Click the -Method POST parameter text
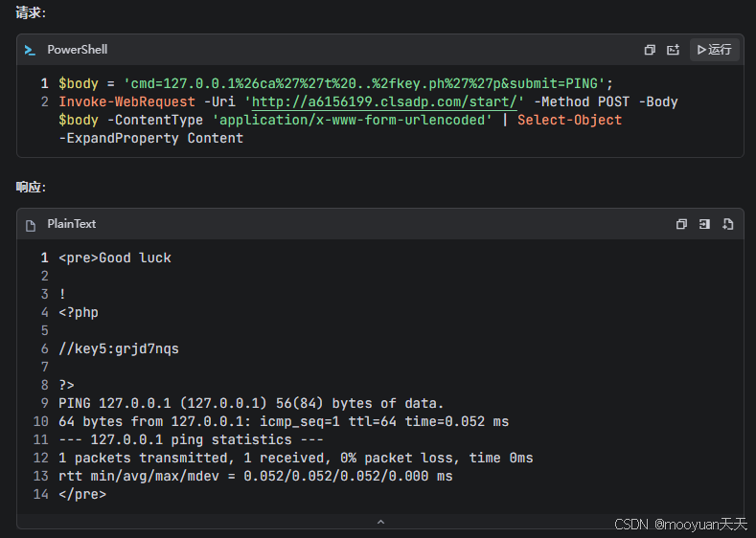756x538 pixels. click(582, 102)
